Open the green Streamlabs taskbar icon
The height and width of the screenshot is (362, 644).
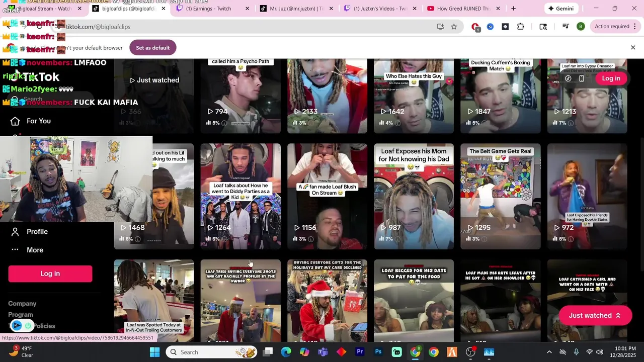click(397, 352)
